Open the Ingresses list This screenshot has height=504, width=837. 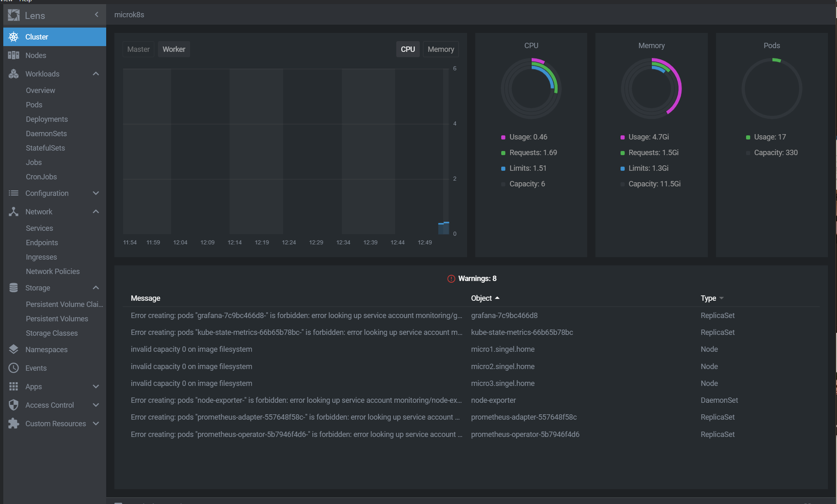tap(41, 257)
